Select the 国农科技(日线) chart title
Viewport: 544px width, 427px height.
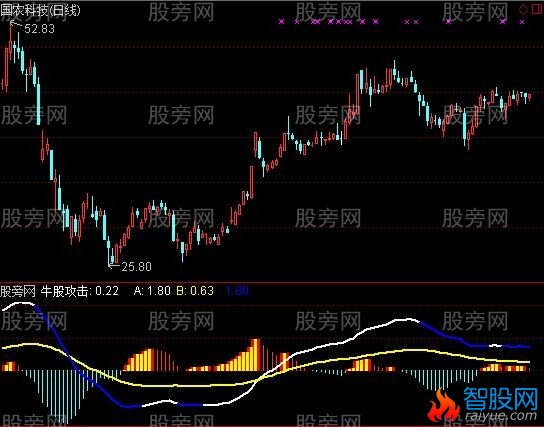(40, 10)
